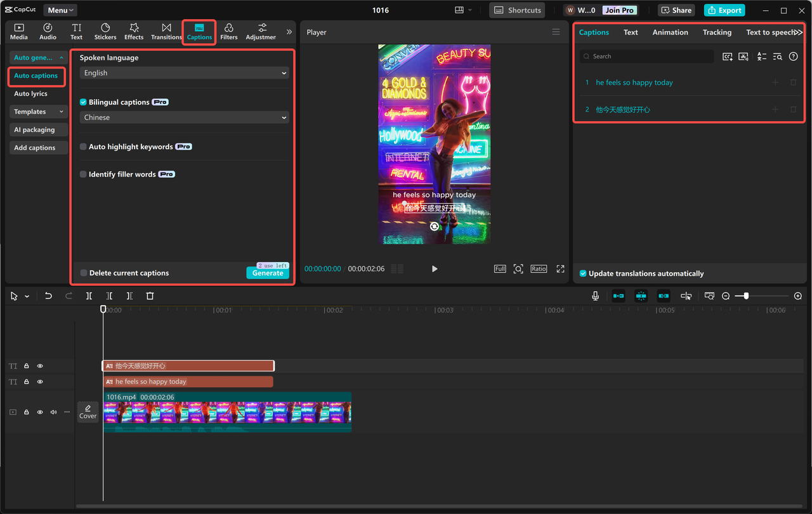The width and height of the screenshot is (812, 514).
Task: Select the Stickers panel icon
Action: pos(105,32)
